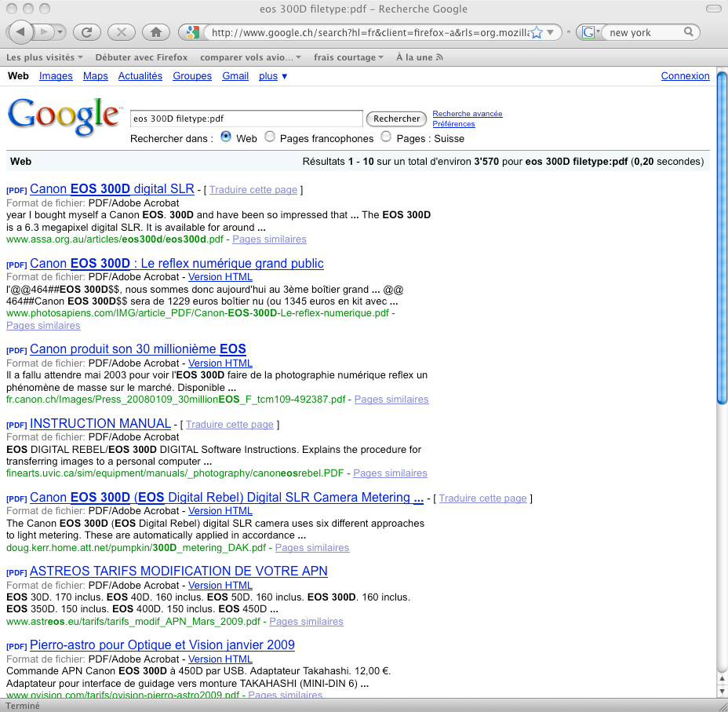728x712 pixels.
Task: Switch to Google Images tab
Action: [x=56, y=75]
